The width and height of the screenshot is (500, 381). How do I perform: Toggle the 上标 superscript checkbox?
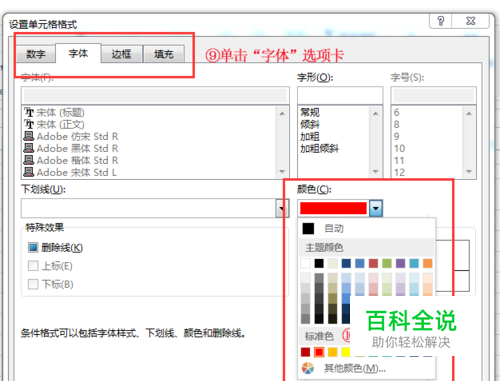coord(33,266)
